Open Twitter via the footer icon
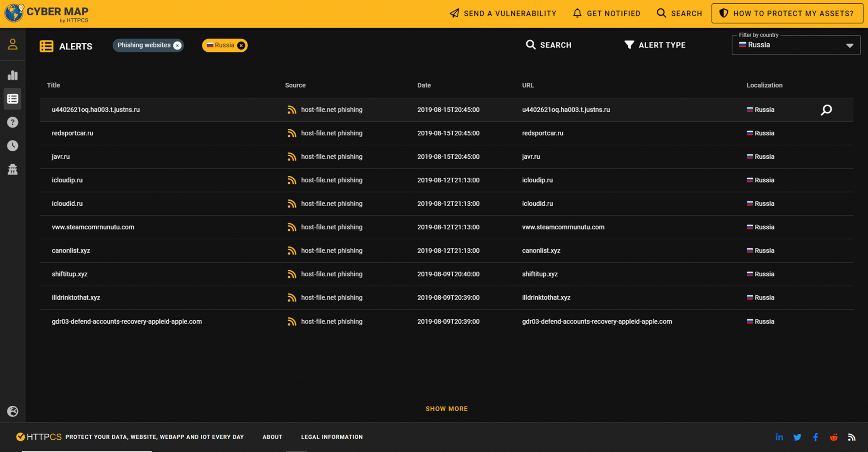868x452 pixels. point(797,437)
